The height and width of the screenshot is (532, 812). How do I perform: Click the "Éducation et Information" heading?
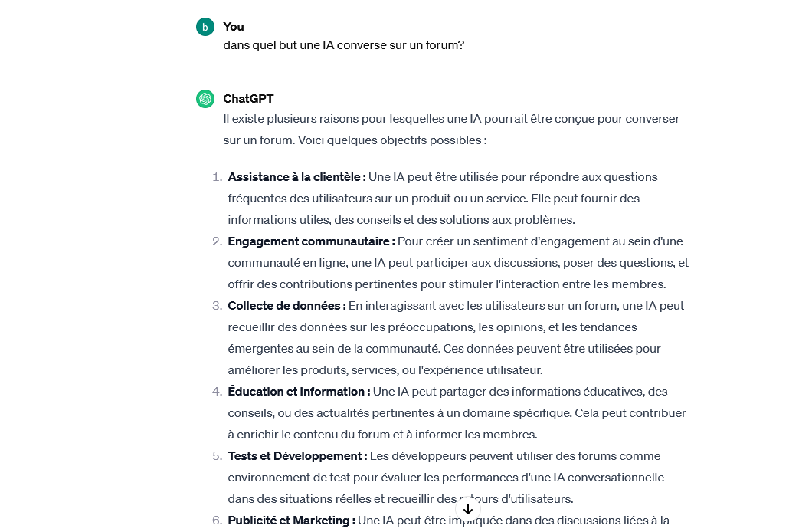tap(298, 392)
